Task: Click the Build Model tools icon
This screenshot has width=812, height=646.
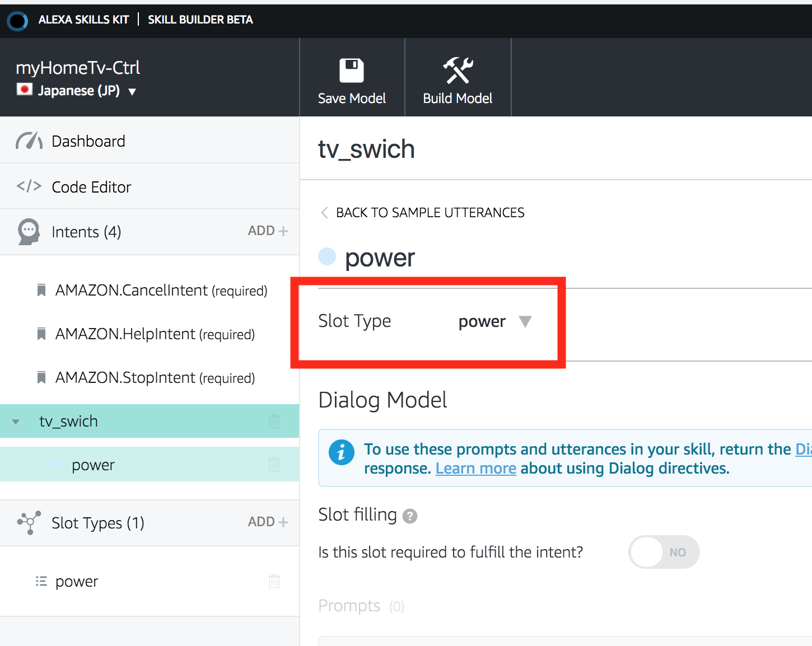Action: pos(458,71)
